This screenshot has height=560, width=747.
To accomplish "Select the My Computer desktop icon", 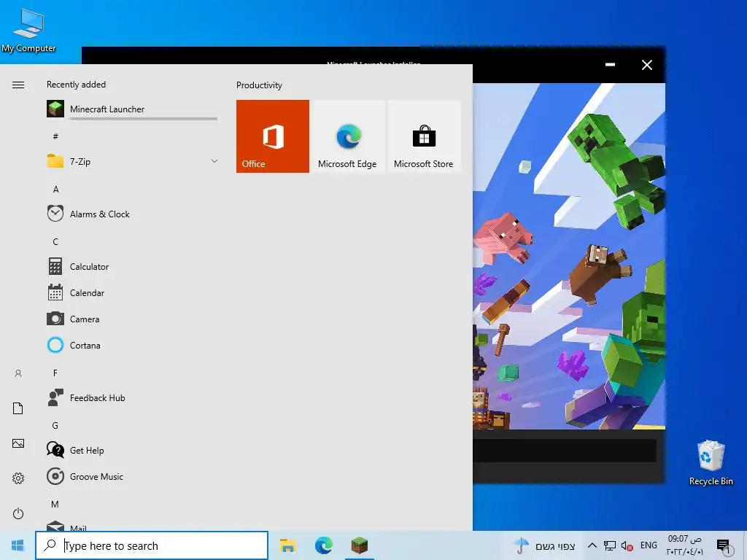I will 28,30.
